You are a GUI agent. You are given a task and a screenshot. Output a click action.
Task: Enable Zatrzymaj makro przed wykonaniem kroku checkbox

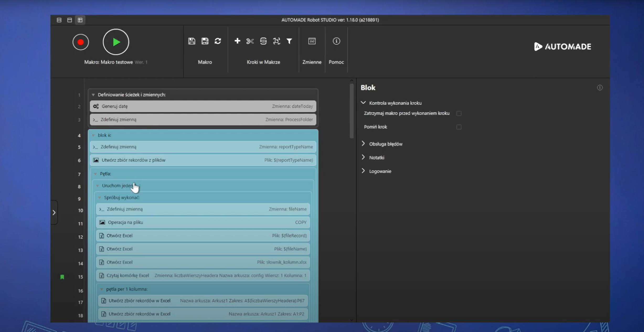pyautogui.click(x=459, y=113)
